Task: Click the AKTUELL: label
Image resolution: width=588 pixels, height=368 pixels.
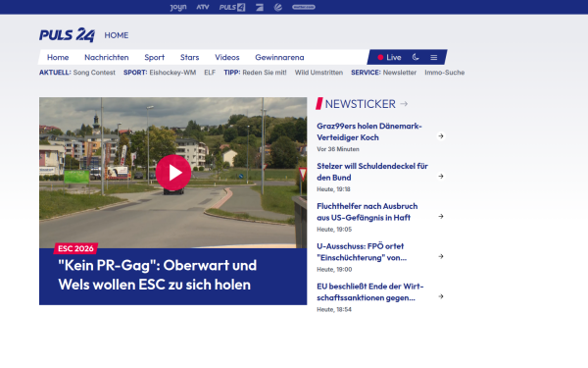Action: (x=55, y=73)
